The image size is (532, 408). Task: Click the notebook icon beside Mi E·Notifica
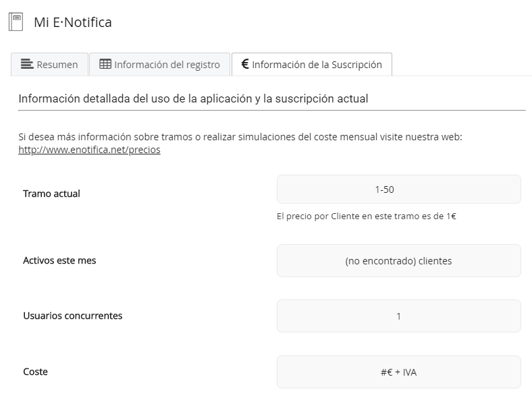coord(16,22)
